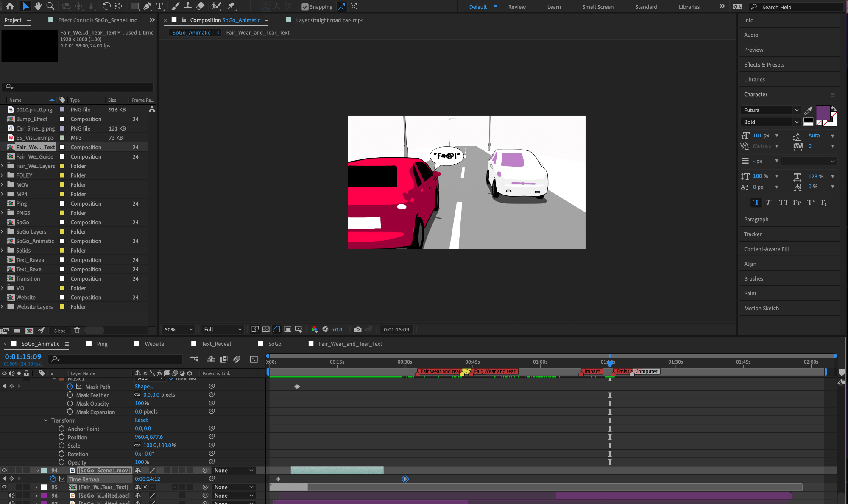848x504 pixels.
Task: Open the parent dropdown for layer 94
Action: click(x=234, y=470)
